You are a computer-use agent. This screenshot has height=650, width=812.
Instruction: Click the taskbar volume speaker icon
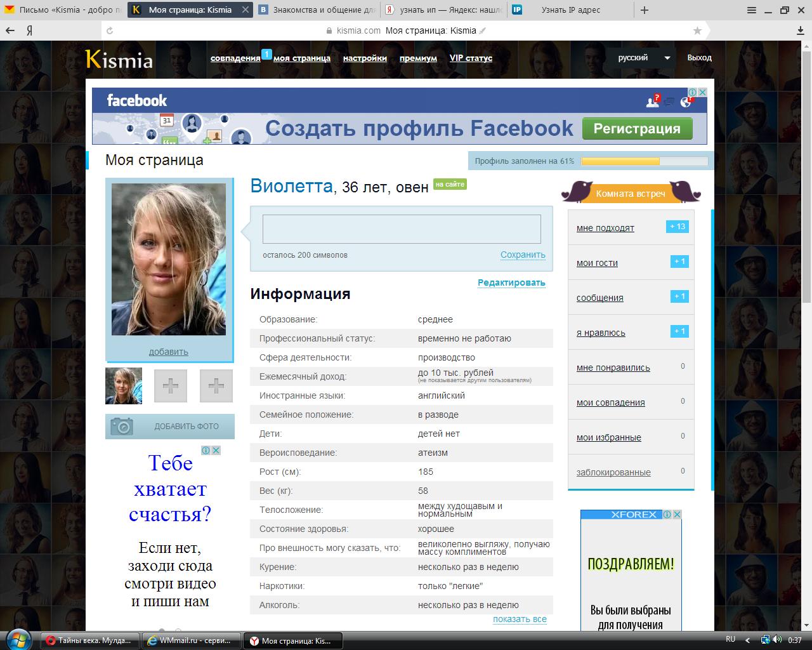click(x=777, y=640)
